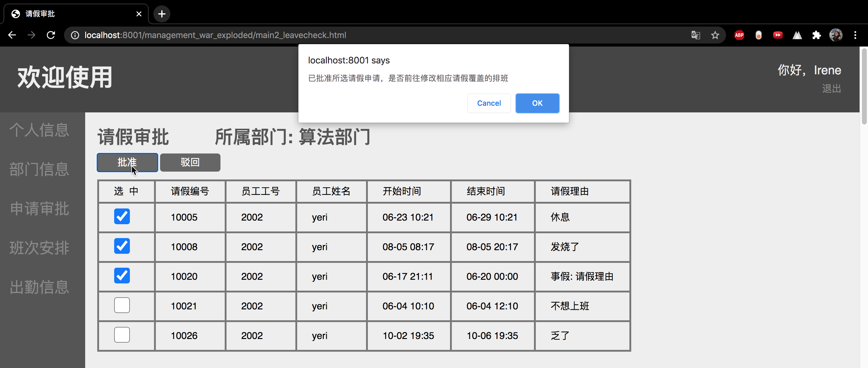
Task: Click the Google Translate icon
Action: tap(696, 35)
